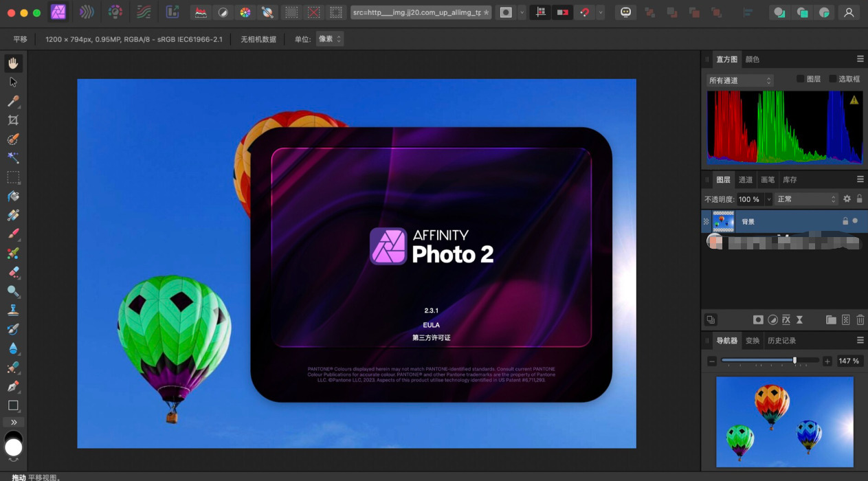The width and height of the screenshot is (868, 481).
Task: Select the Blur (water drop) tool
Action: click(13, 348)
